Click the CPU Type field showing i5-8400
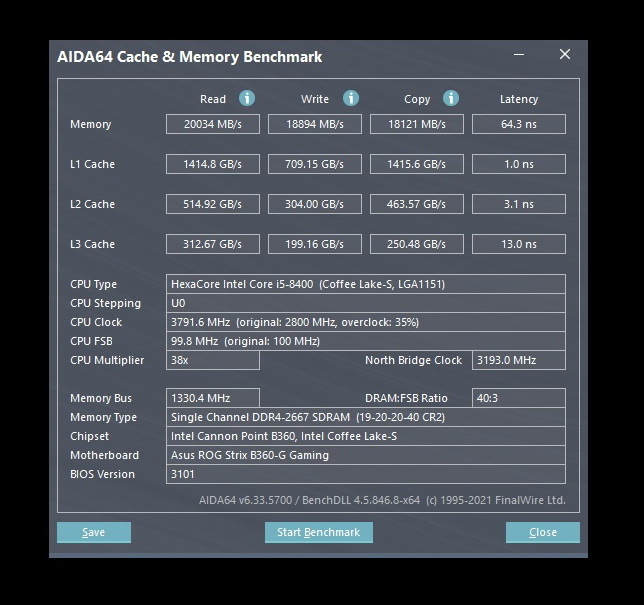 point(365,284)
